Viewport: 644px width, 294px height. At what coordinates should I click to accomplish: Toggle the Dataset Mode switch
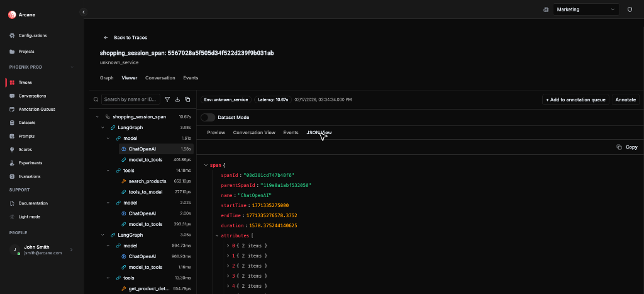click(x=208, y=117)
